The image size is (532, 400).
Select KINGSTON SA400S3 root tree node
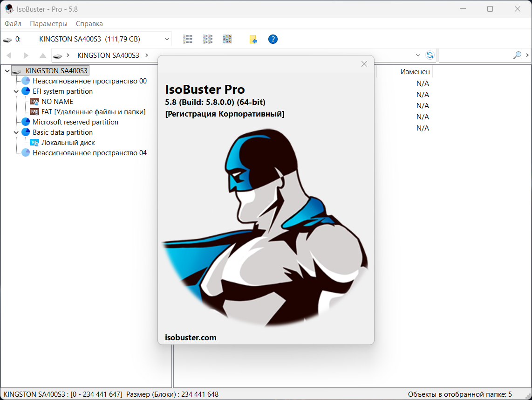(56, 70)
